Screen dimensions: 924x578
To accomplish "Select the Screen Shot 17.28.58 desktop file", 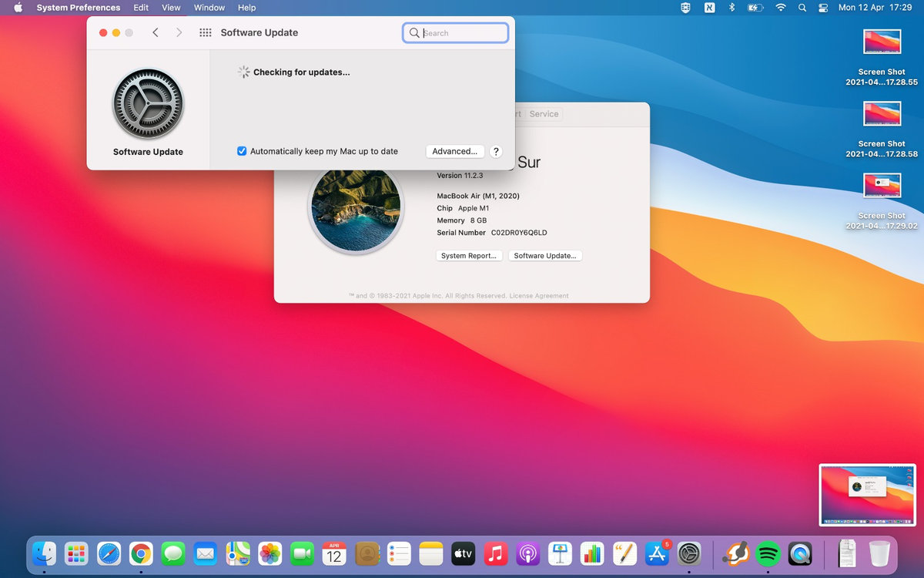I will click(882, 129).
